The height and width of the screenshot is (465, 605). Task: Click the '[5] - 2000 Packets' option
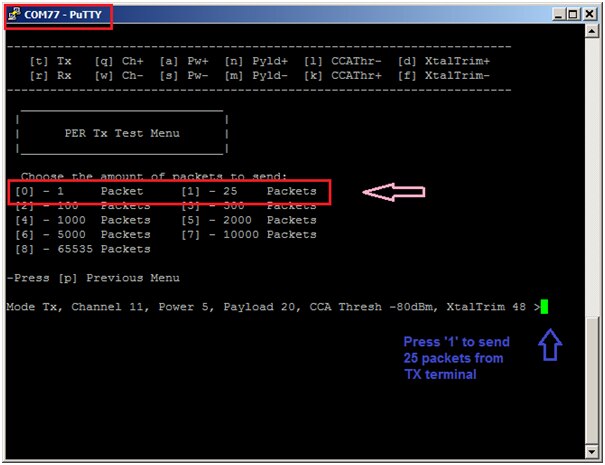tap(249, 220)
